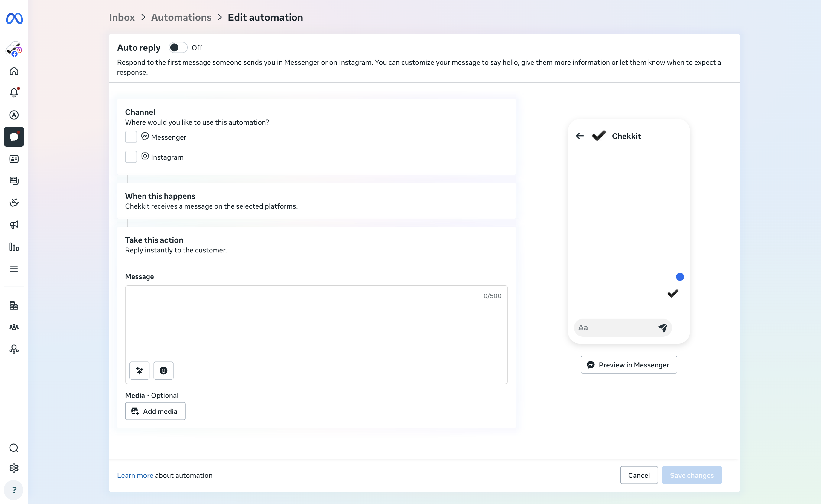The width and height of the screenshot is (821, 504).
Task: Open the posts planner icon in sidebar
Action: 14,181
